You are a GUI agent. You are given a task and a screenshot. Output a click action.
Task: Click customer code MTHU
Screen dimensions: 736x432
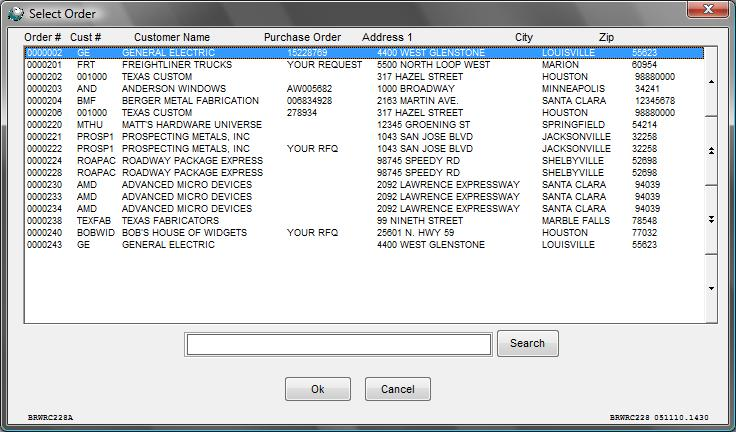pos(90,124)
